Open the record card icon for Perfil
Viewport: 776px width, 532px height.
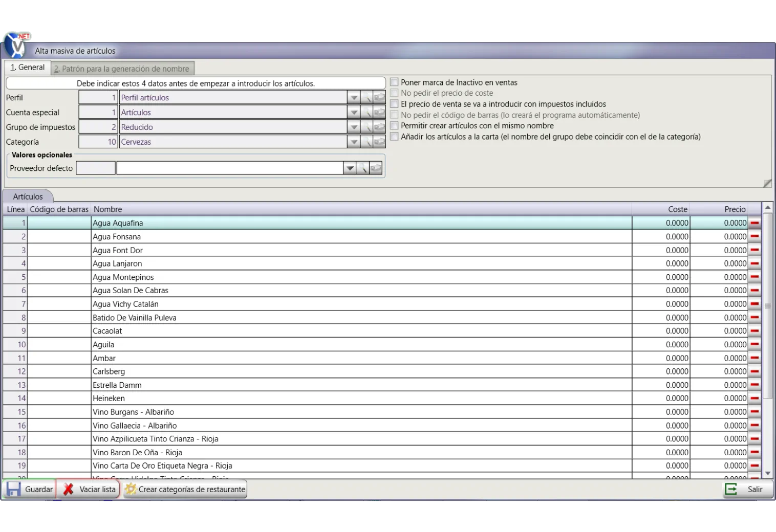click(379, 97)
